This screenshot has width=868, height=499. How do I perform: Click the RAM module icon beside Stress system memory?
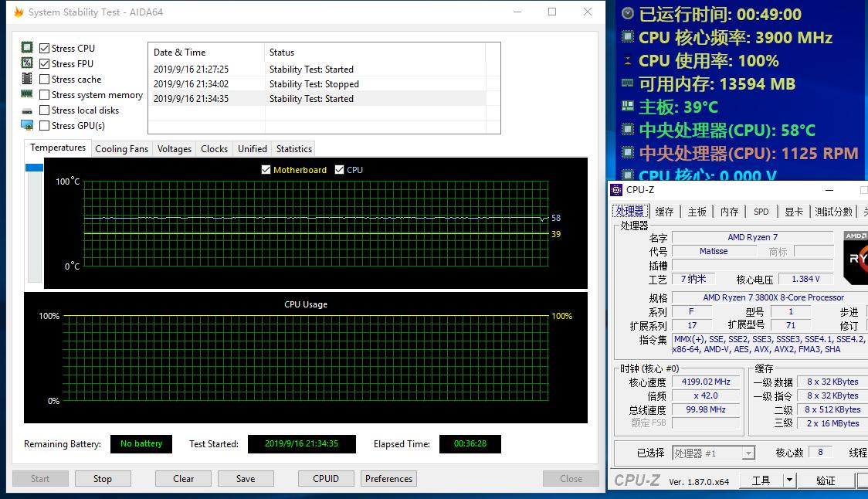(x=26, y=94)
